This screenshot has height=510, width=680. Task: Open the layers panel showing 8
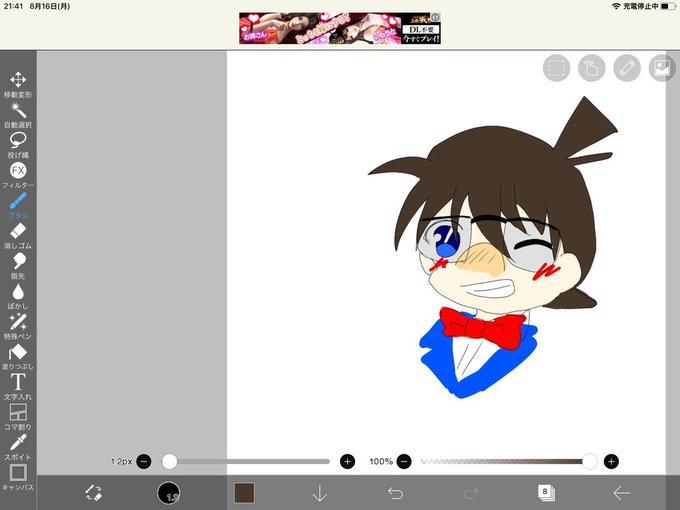pos(546,493)
